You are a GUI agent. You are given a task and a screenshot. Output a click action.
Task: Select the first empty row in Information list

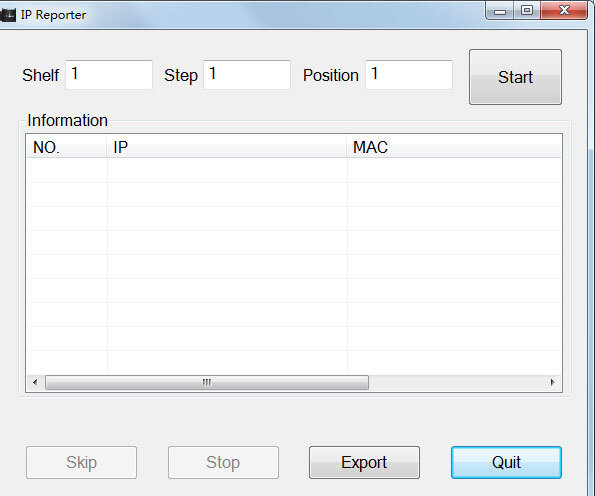tap(294, 170)
